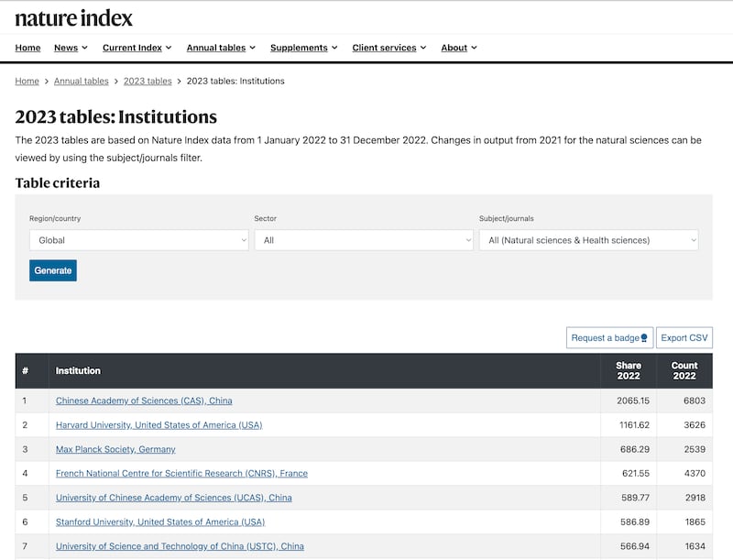Go to Home via breadcrumb
The image size is (733, 560).
[x=27, y=81]
